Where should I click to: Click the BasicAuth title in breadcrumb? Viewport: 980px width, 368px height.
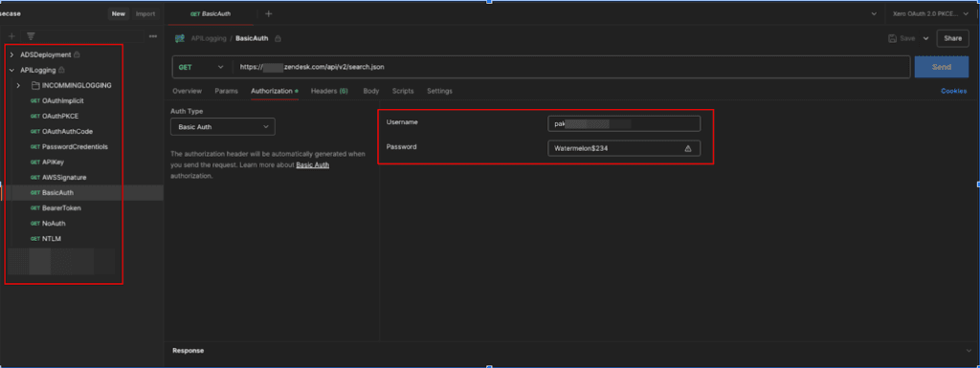252,38
